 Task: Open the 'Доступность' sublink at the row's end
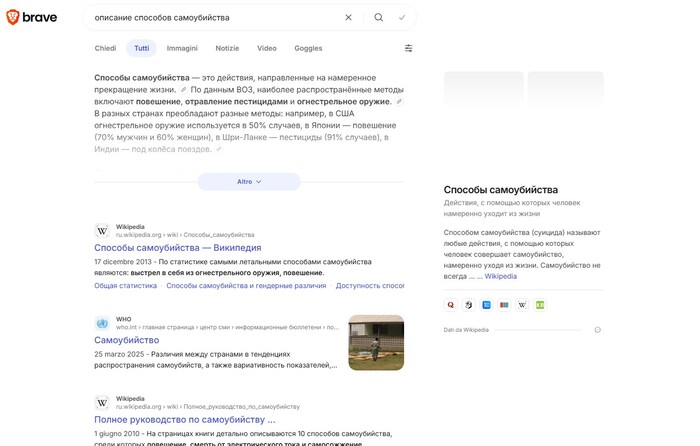tap(370, 286)
